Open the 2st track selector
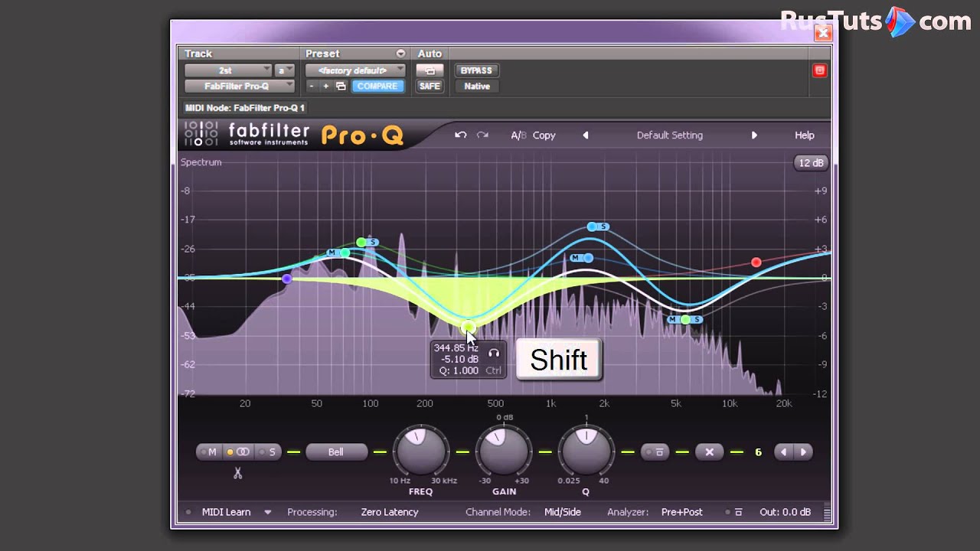The image size is (980, 551). [x=228, y=70]
